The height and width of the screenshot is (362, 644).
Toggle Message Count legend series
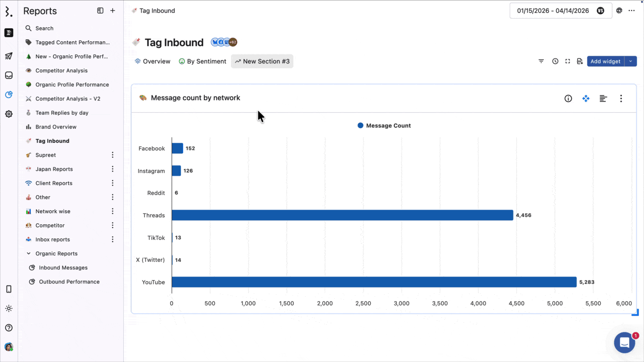[x=384, y=126]
